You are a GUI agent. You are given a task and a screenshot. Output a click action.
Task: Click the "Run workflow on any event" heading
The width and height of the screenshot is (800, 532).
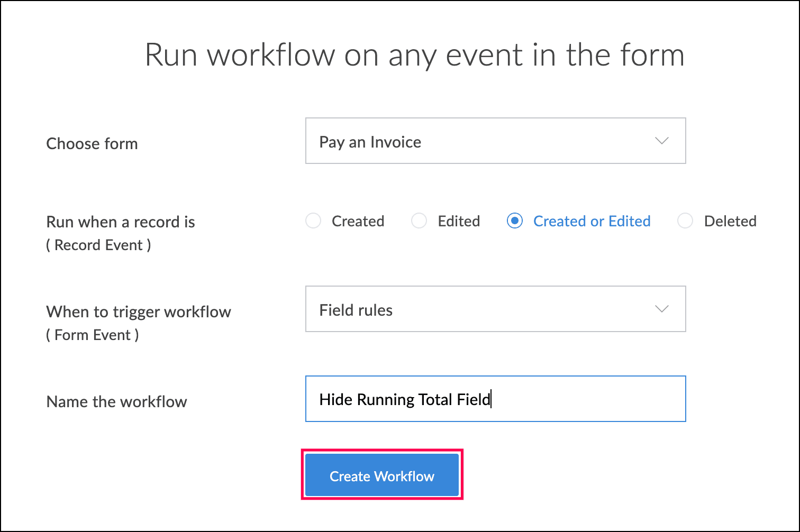[x=414, y=55]
